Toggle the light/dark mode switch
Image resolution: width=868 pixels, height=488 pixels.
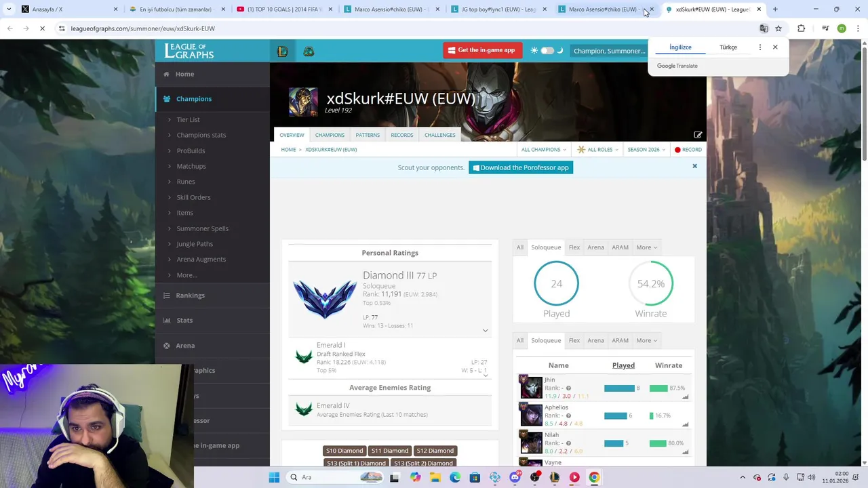(547, 51)
